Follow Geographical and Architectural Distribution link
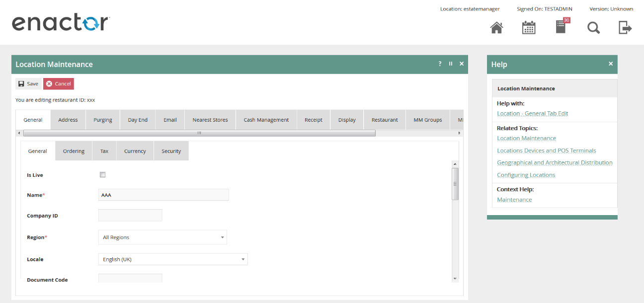The image size is (644, 303). 555,162
